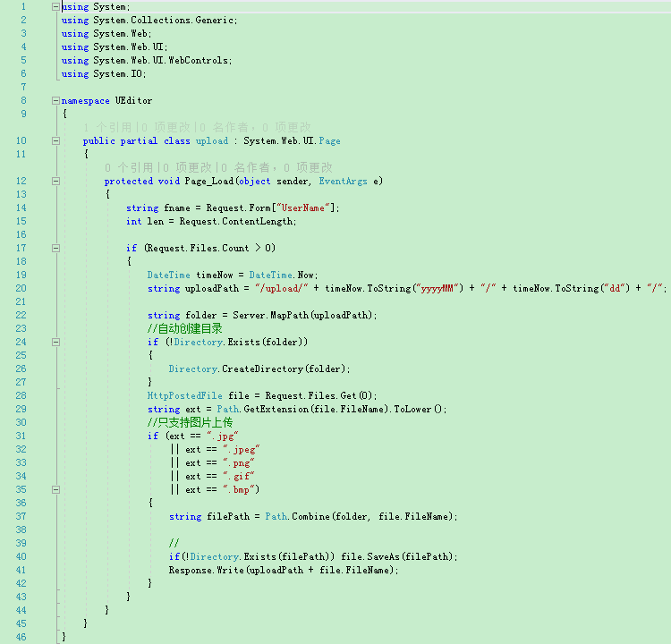Click the "/upload/" string literal
671x644 pixels.
click(x=281, y=288)
